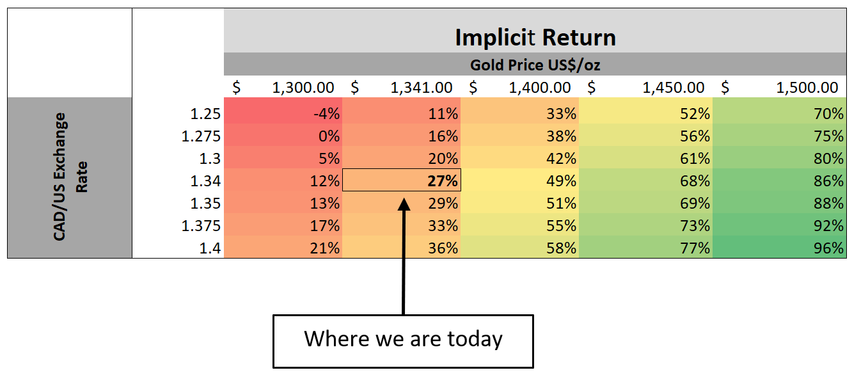868x377 pixels.
Task: Select the $1,500.00 gold price column header
Action: (779, 88)
